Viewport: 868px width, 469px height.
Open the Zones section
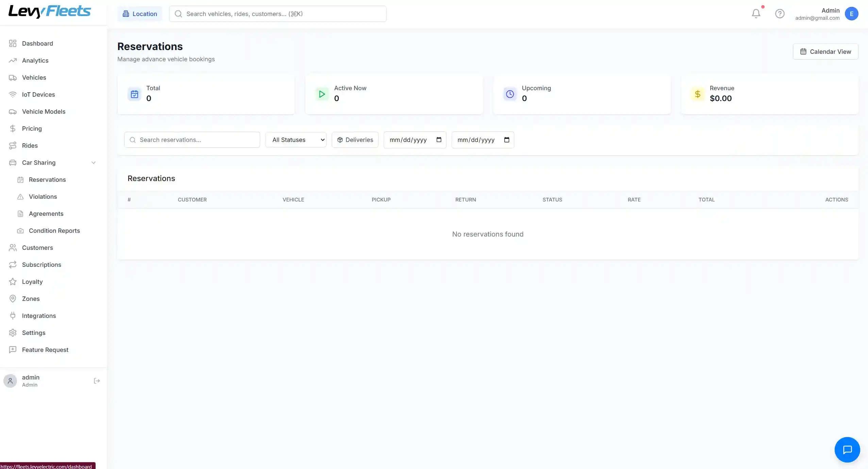click(30, 298)
